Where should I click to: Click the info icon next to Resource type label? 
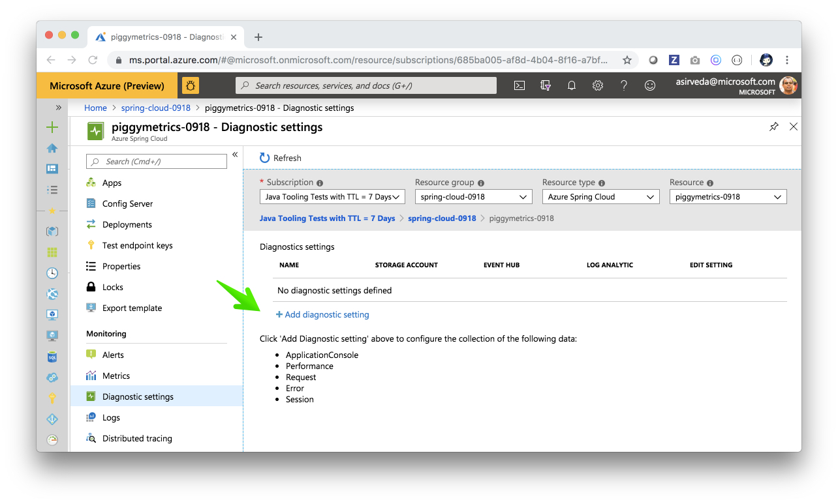click(x=602, y=183)
